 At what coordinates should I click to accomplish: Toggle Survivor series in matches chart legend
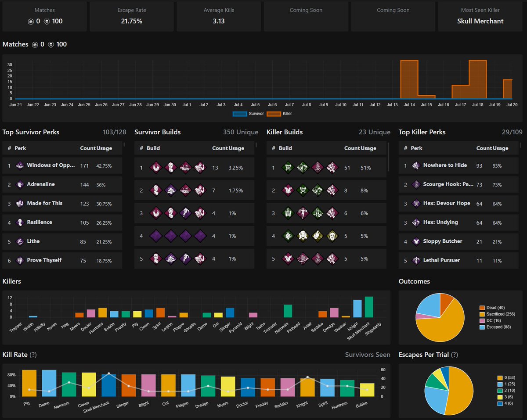(x=249, y=114)
